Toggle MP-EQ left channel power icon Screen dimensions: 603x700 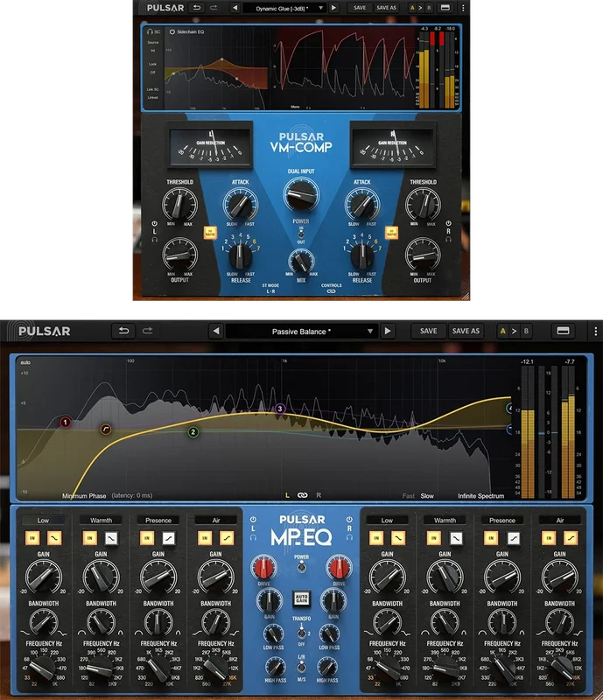[x=253, y=520]
